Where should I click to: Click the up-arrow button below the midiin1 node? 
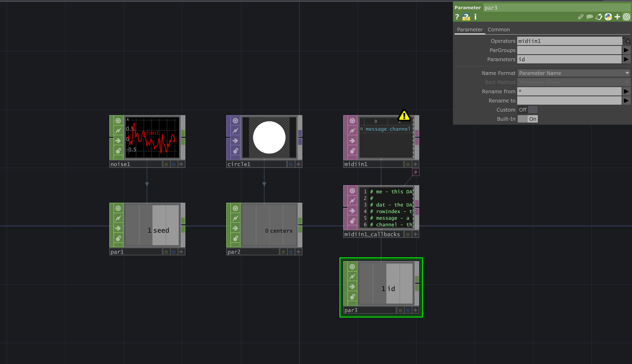pyautogui.click(x=415, y=172)
